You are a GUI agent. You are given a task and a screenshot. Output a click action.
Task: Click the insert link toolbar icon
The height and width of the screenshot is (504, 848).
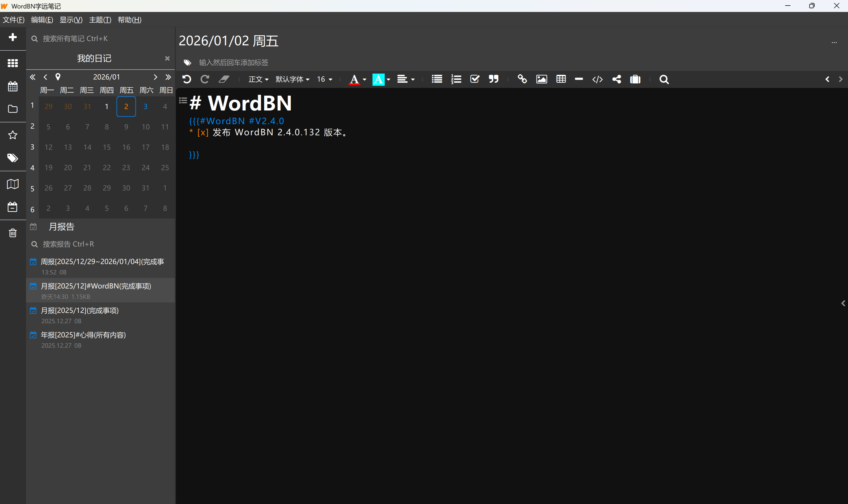pyautogui.click(x=522, y=79)
